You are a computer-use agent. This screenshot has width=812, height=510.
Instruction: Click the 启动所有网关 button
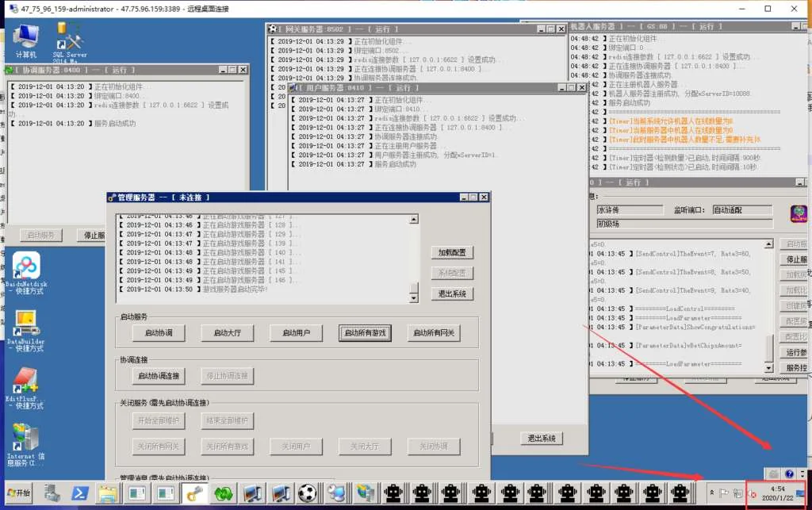[434, 333]
